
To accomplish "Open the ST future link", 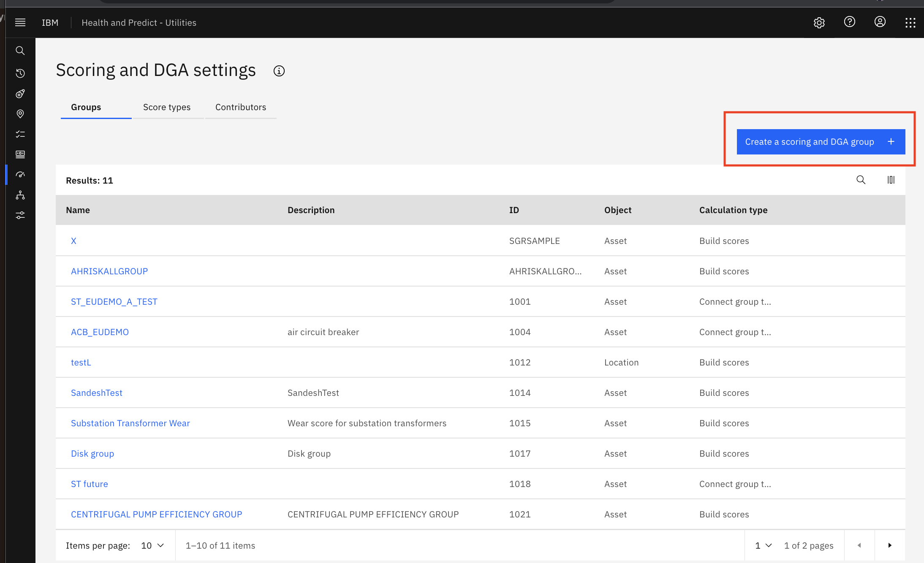I will point(90,484).
